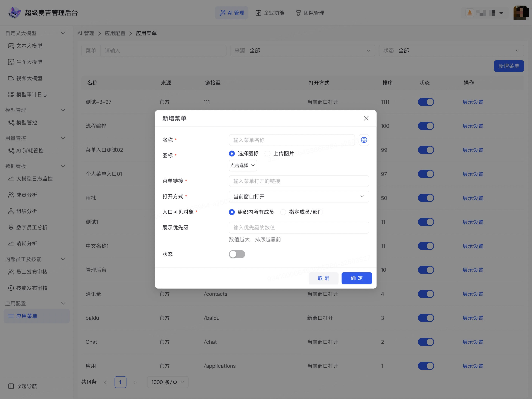Viewport: 532px width, 399px height.
Task: Click the 收起导航 panel icon
Action: pos(11,386)
